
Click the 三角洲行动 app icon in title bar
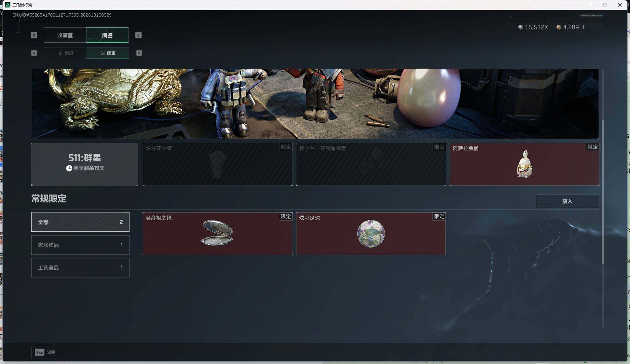pyautogui.click(x=8, y=5)
